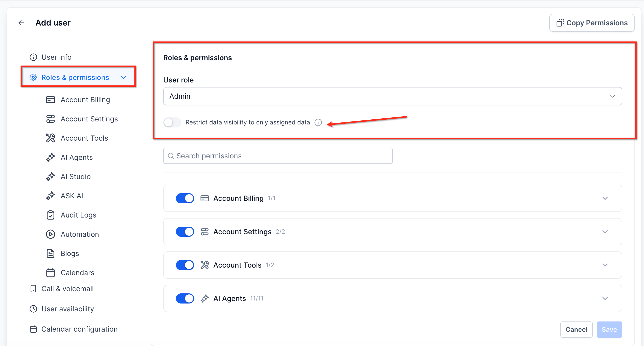Click the AI Studio sparkle icon

point(50,177)
